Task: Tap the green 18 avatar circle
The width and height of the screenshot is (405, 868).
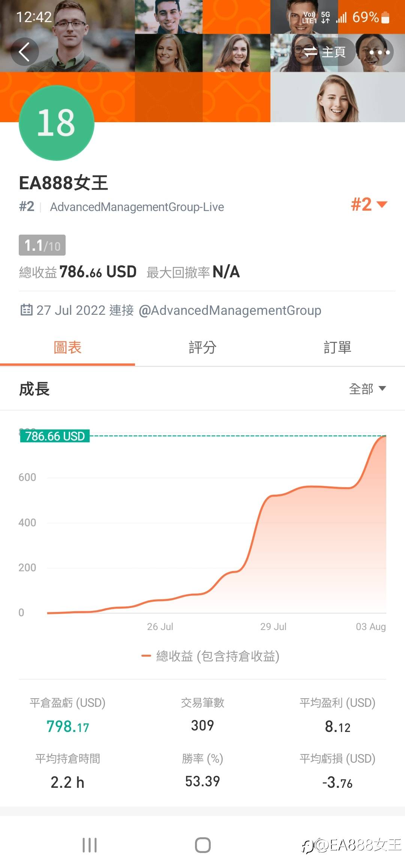Action: 57,123
